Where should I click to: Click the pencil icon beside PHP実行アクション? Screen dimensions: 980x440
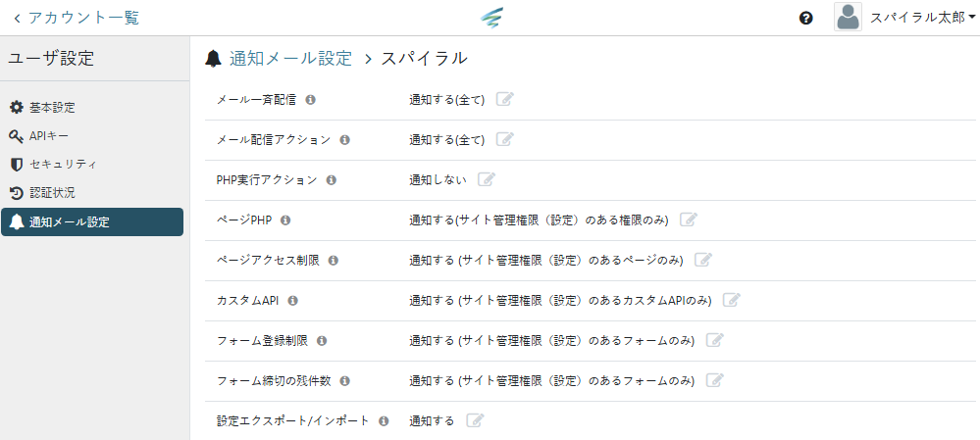487,179
